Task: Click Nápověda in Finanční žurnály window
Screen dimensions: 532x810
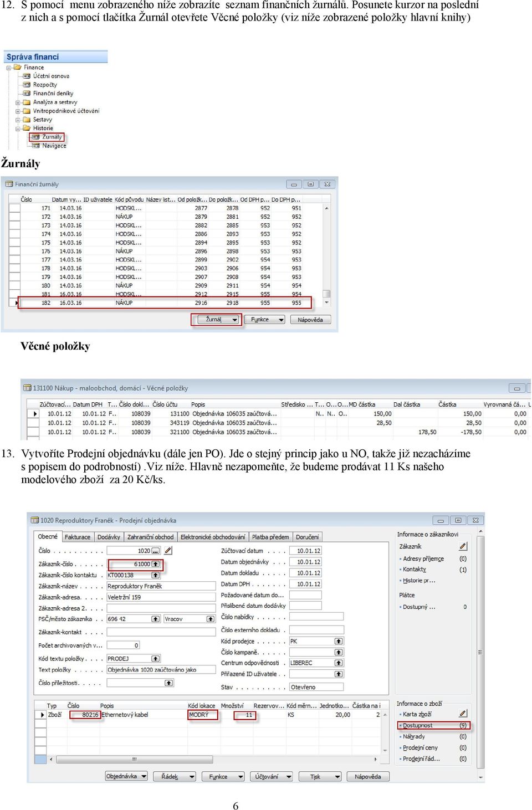Action: [x=310, y=320]
